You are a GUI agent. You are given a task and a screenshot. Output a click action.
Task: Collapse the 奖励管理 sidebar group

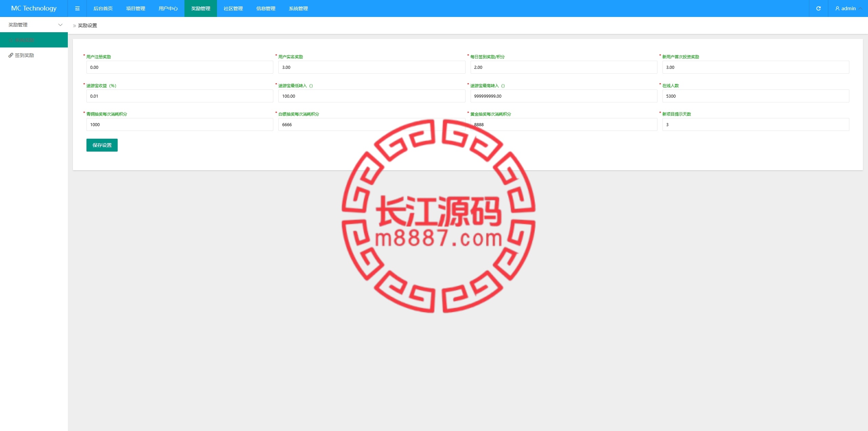(x=34, y=25)
